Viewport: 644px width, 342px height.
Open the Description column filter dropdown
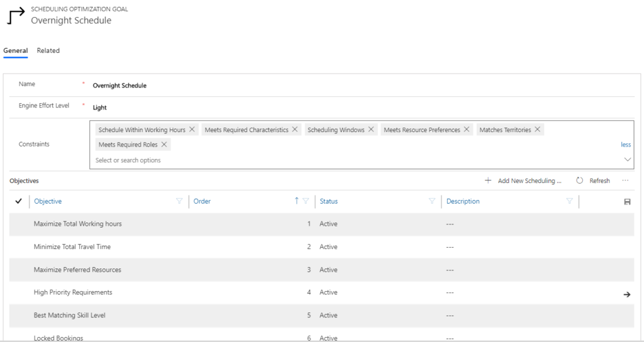point(569,201)
